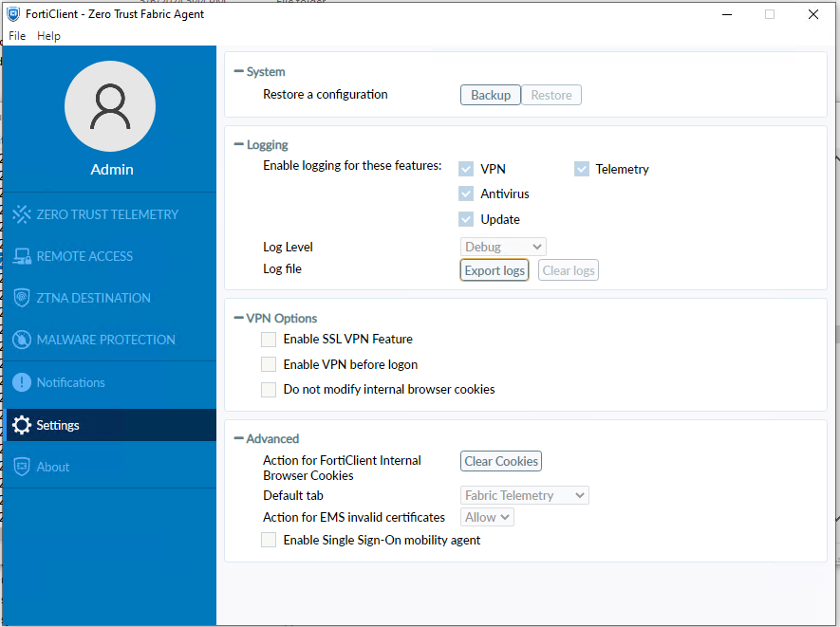Click the Admin user avatar
Viewport: 840px width, 627px height.
coord(110,106)
